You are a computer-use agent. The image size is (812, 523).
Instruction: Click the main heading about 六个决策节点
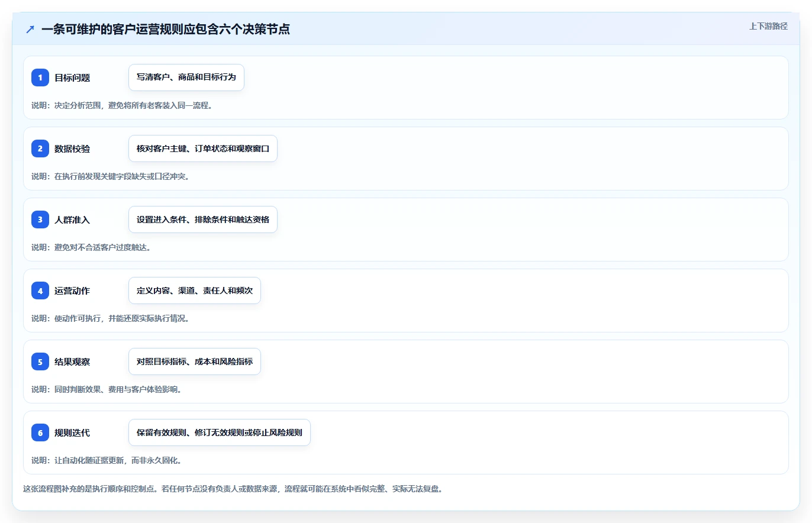click(166, 29)
